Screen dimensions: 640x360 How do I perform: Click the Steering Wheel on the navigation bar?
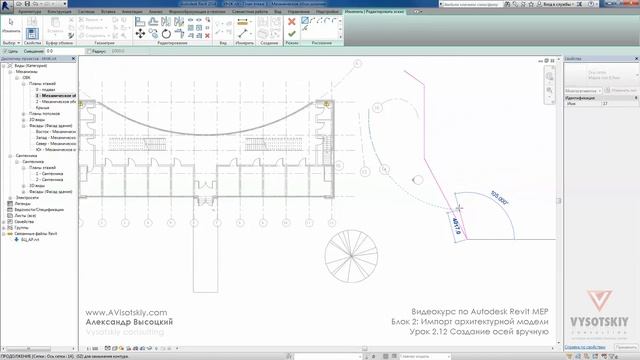[549, 76]
